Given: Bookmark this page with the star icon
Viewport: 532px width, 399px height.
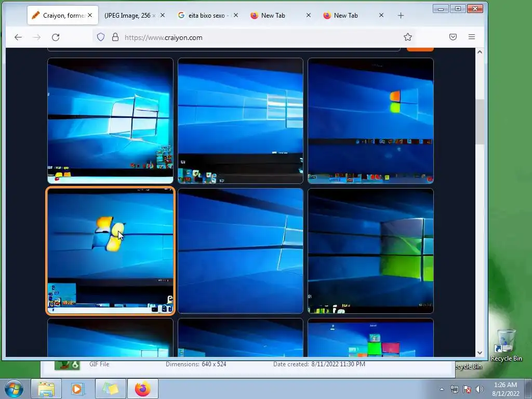Looking at the screenshot, I should tap(408, 37).
